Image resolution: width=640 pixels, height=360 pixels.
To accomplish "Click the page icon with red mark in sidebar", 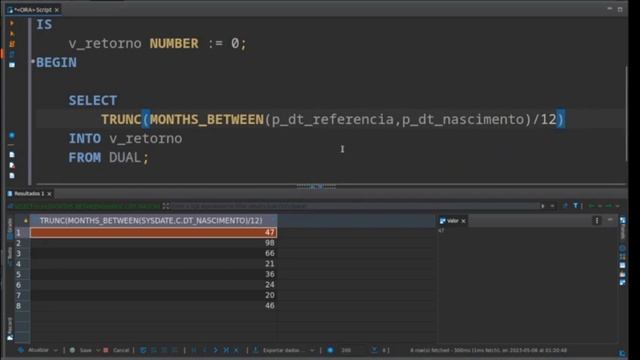I will (x=12, y=165).
